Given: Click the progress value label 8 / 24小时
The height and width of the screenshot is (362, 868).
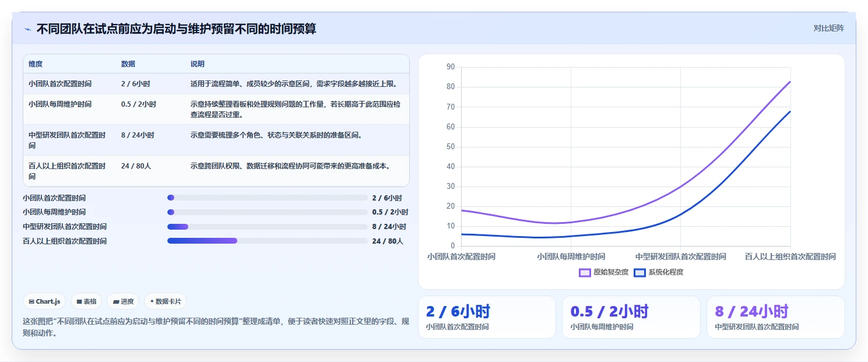Looking at the screenshot, I should click(x=389, y=227).
